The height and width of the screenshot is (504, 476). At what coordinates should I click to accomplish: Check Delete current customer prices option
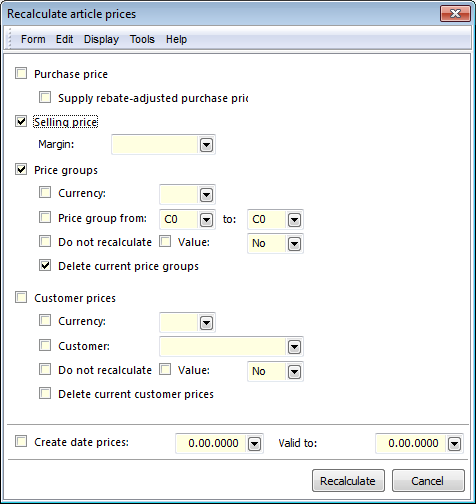pos(45,393)
